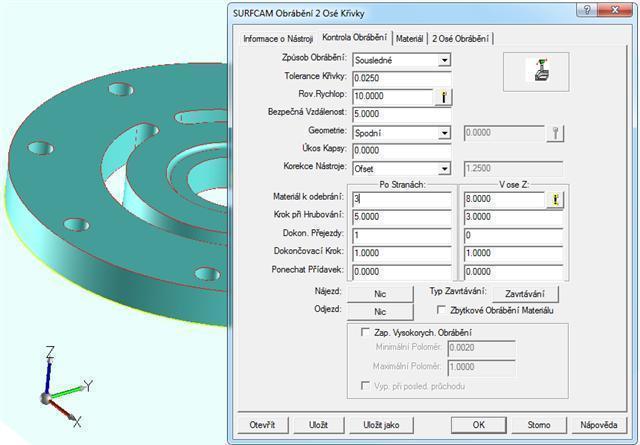Click the Zavrtávání type button
The width and height of the screenshot is (640, 445).
524,294
